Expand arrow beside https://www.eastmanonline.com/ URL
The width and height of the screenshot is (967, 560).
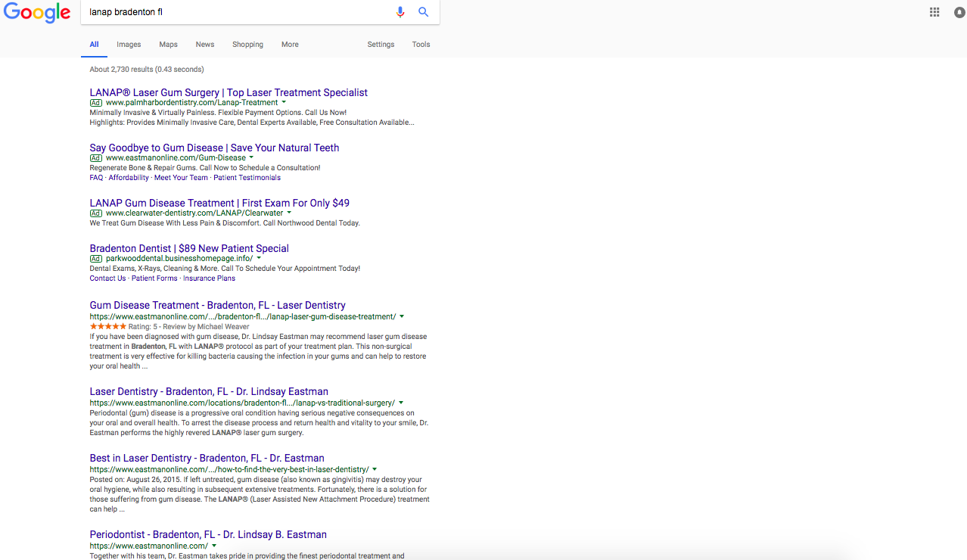(x=214, y=546)
